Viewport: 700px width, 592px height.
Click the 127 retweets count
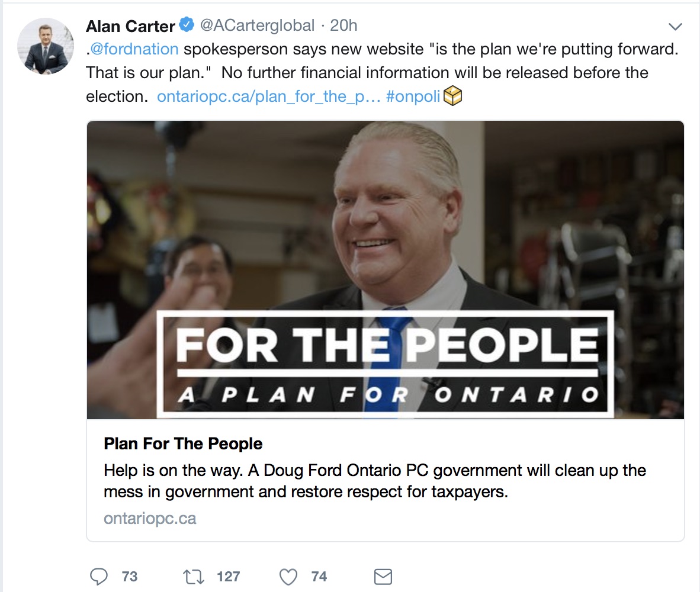coord(229,577)
